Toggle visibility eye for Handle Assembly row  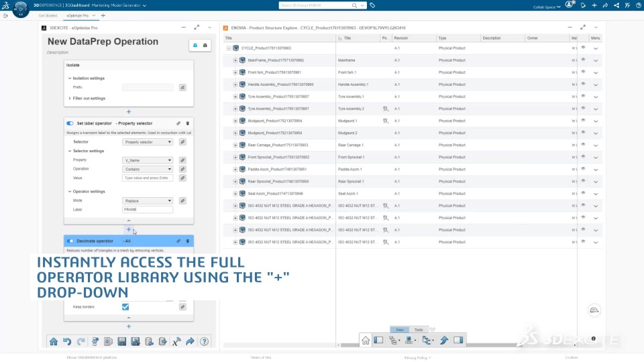coord(583,84)
